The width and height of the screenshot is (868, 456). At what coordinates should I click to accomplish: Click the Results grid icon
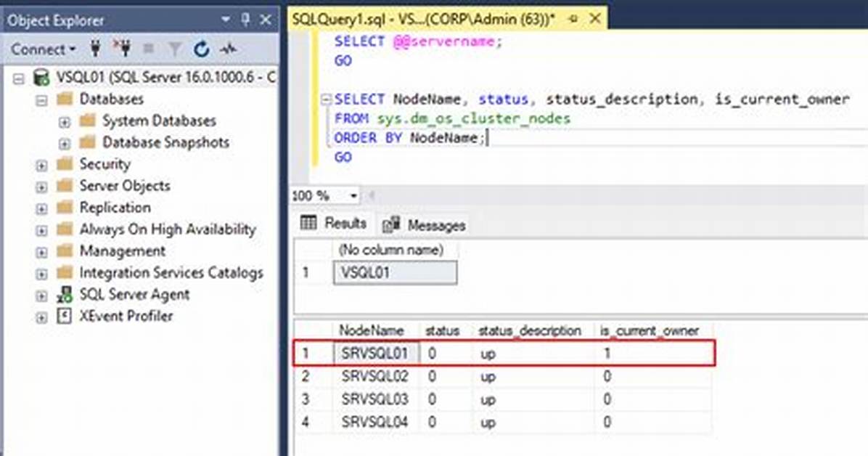[x=308, y=223]
